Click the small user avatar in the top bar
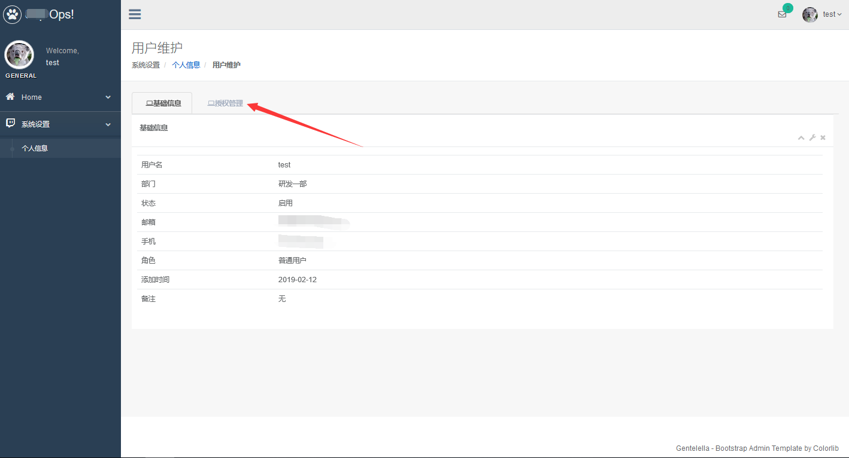Viewport: 849px width, 458px height. click(x=810, y=14)
